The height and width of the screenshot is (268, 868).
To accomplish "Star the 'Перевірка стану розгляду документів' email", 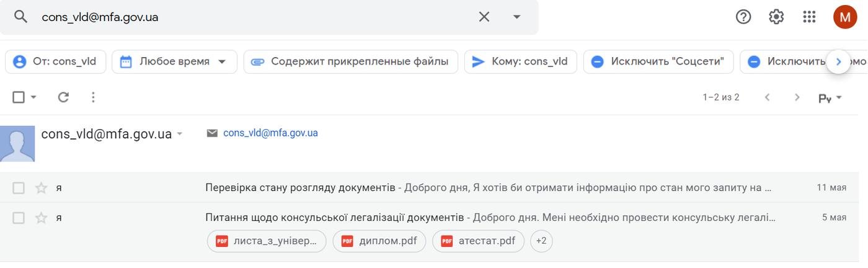I will [41, 188].
